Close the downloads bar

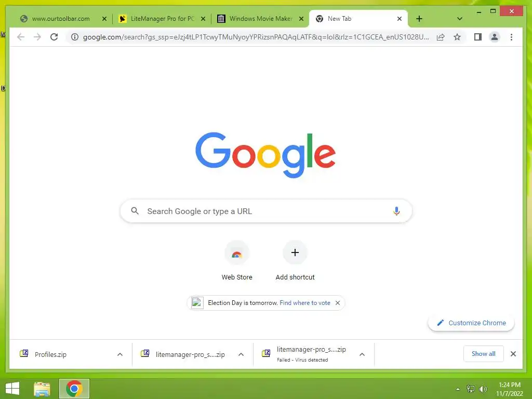(513, 354)
